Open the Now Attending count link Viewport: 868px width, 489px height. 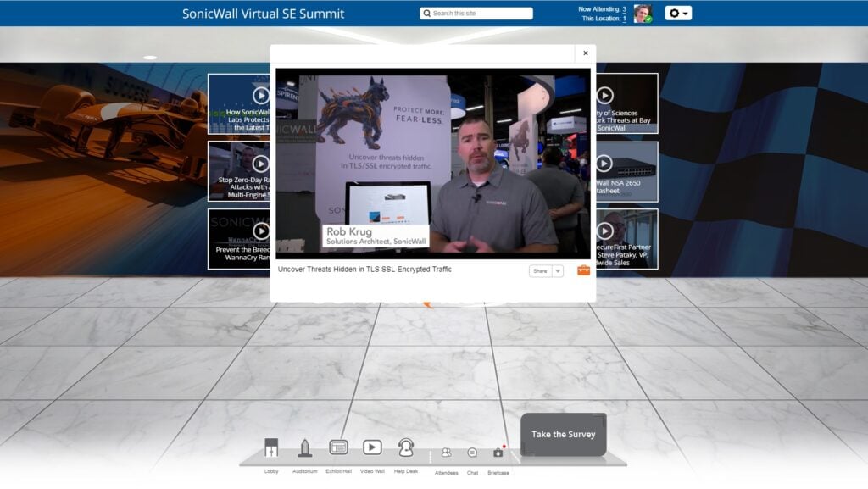click(625, 9)
